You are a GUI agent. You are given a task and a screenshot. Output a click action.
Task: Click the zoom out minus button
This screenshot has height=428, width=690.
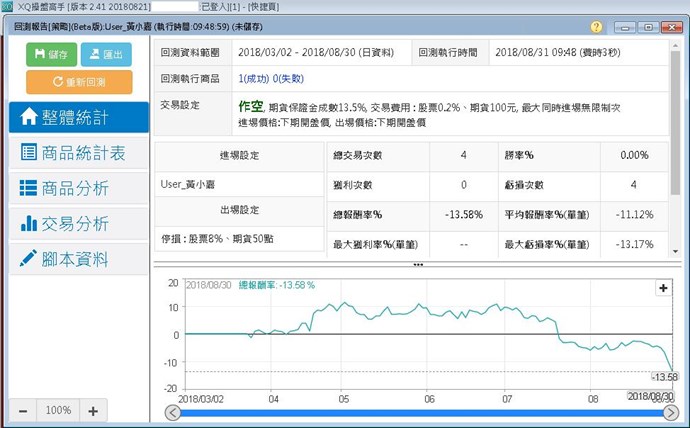tap(24, 410)
